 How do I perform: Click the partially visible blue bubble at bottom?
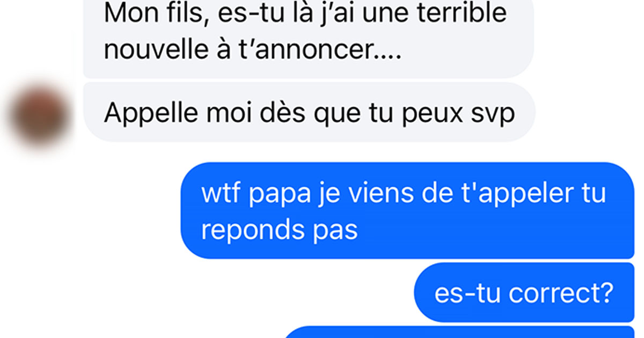[459, 332]
